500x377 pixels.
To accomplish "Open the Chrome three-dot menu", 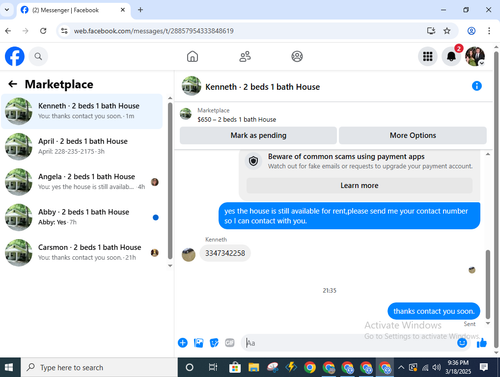I will pyautogui.click(x=489, y=31).
